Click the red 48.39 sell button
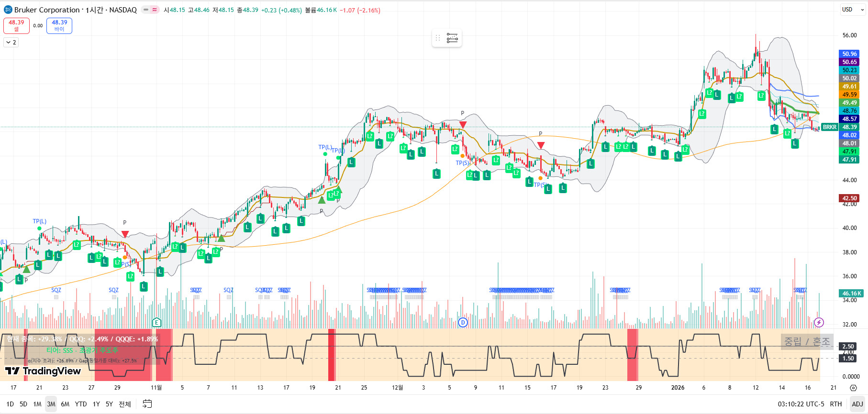 16,25
